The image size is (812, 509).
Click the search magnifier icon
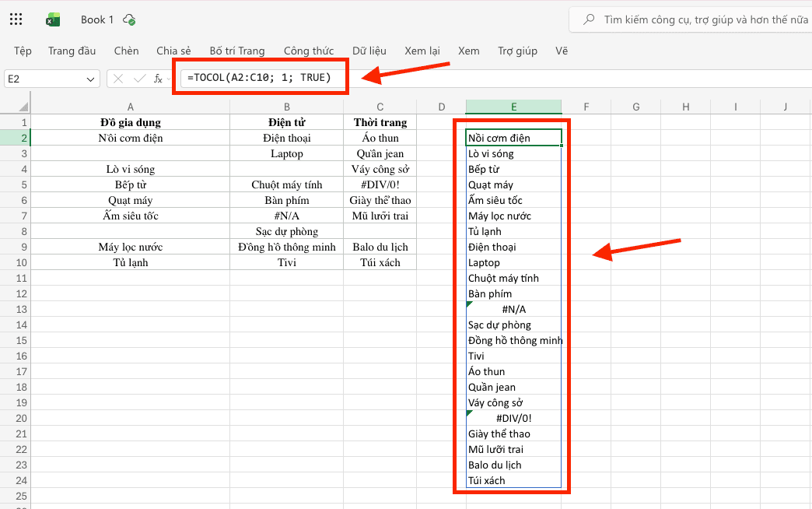pos(589,19)
